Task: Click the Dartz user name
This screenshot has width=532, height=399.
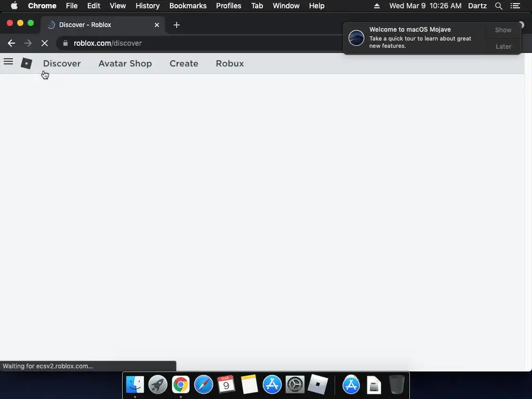Action: pyautogui.click(x=477, y=6)
